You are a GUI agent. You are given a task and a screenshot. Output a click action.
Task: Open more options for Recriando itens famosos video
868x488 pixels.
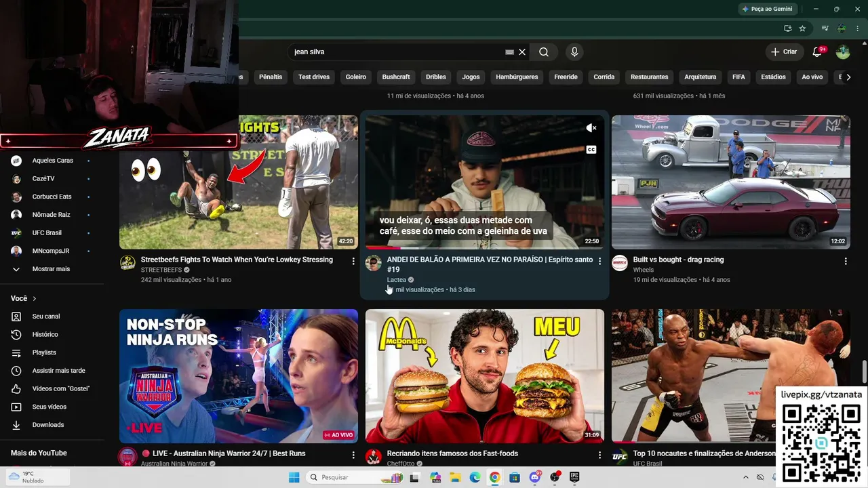(x=599, y=455)
